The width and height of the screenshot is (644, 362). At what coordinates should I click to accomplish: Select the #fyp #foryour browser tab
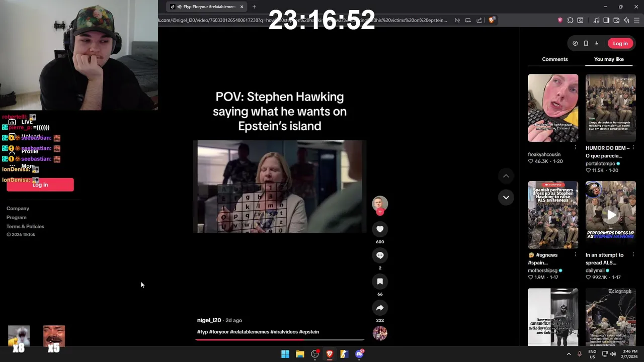coord(207,7)
